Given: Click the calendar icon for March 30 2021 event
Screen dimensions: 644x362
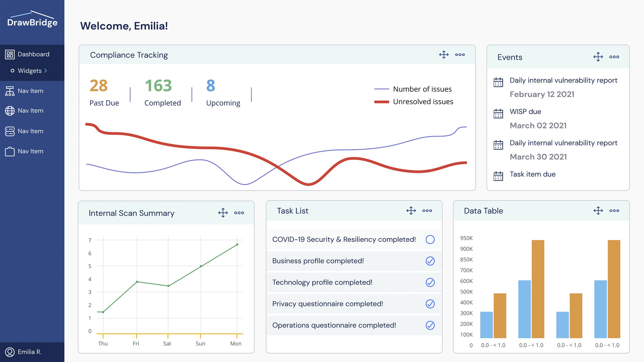Looking at the screenshot, I should 498,145.
